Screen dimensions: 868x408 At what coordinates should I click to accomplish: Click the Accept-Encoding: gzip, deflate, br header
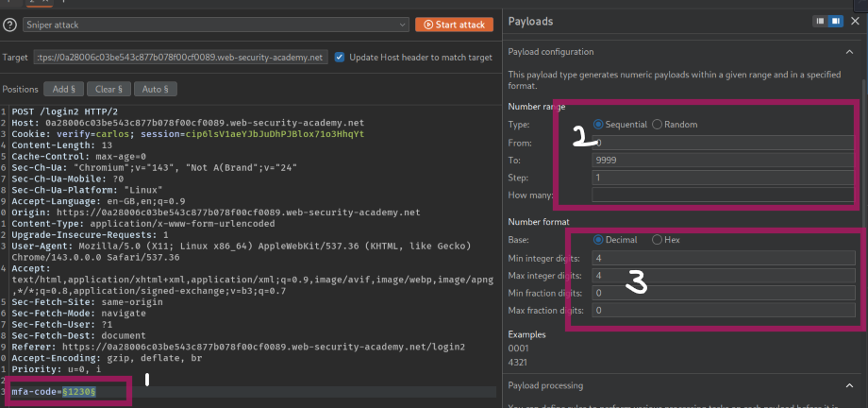107,358
